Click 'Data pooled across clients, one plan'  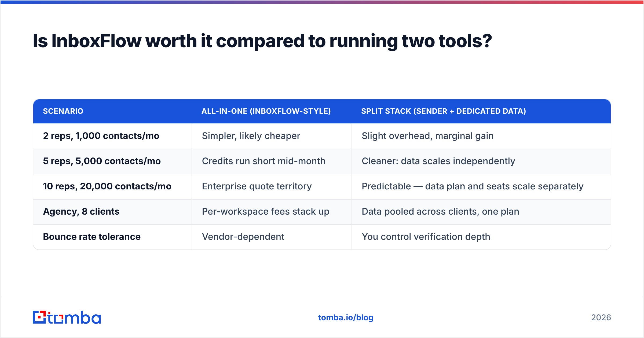tap(481, 212)
